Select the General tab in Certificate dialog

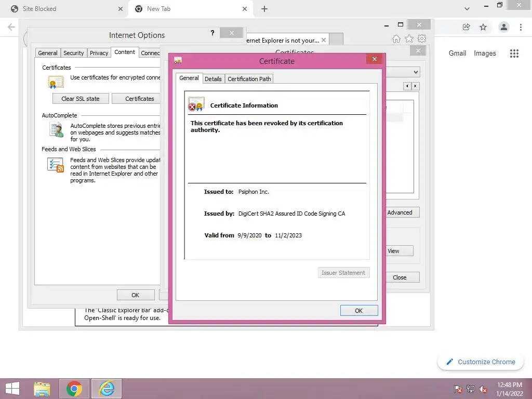click(x=189, y=78)
